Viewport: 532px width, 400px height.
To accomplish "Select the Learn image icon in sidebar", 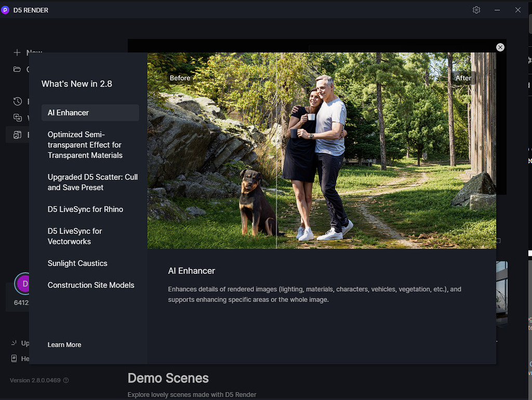I will (17, 135).
